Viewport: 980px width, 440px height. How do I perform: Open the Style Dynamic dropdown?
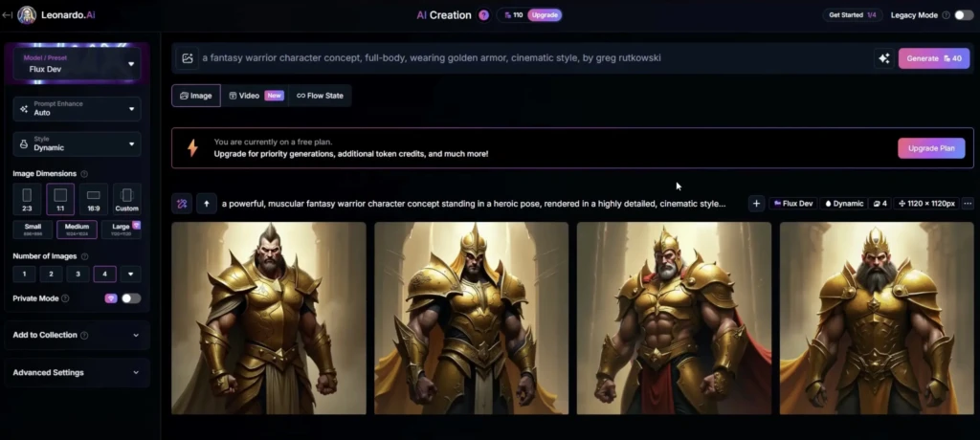77,143
